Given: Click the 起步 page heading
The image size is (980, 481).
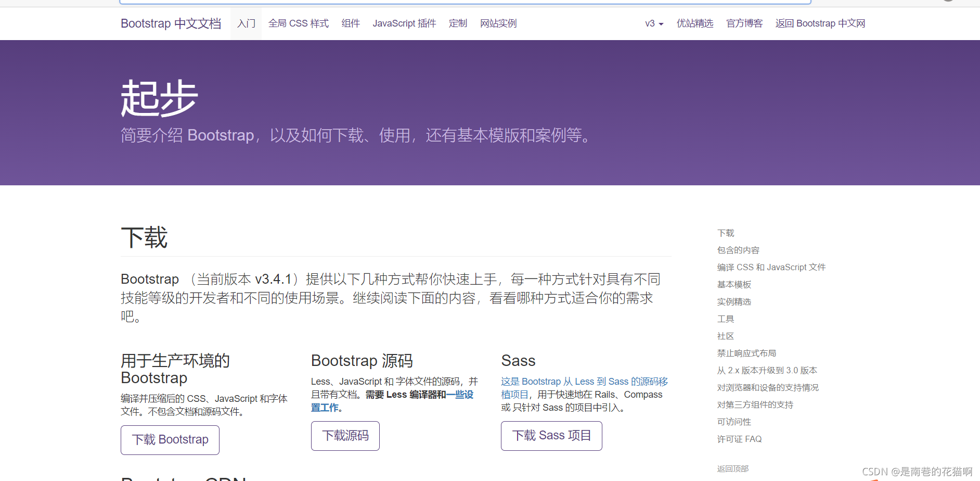Looking at the screenshot, I should (x=159, y=98).
